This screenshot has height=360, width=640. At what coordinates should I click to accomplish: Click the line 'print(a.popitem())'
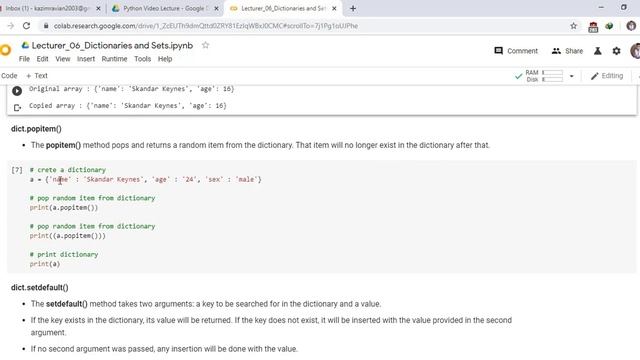click(64, 208)
